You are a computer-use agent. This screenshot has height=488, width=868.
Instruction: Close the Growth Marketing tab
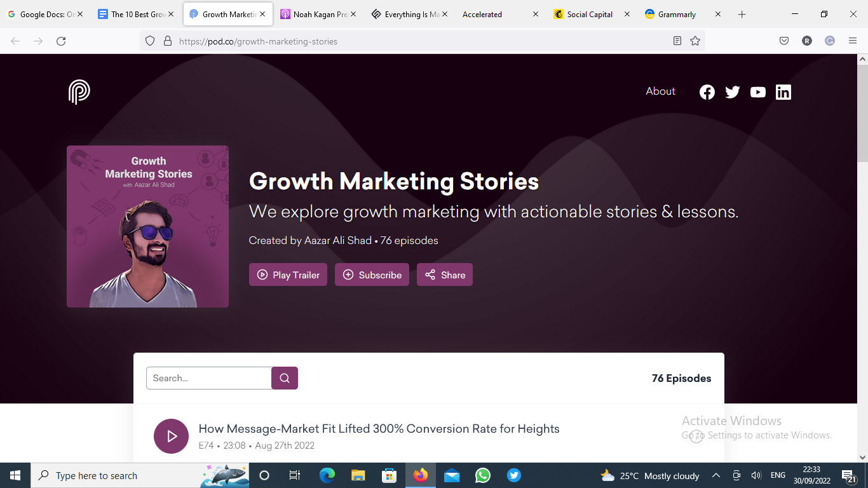tap(262, 14)
